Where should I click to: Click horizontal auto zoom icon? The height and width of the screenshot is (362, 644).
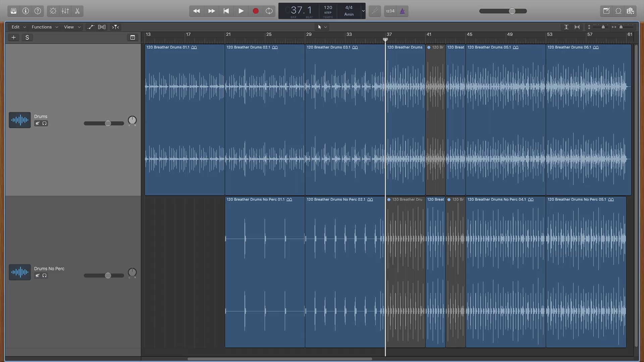[x=577, y=27]
